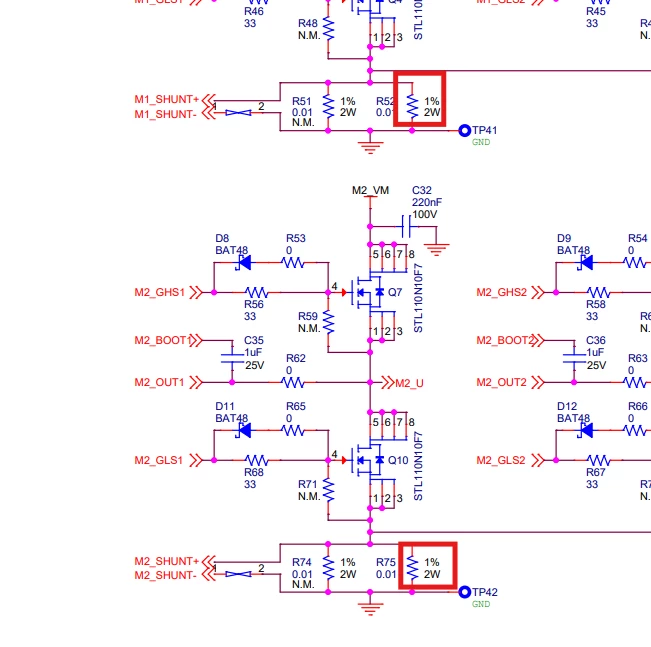Image resolution: width=651 pixels, height=647 pixels.
Task: Pick the R62 zero-ohm resistor symbol
Action: [293, 382]
